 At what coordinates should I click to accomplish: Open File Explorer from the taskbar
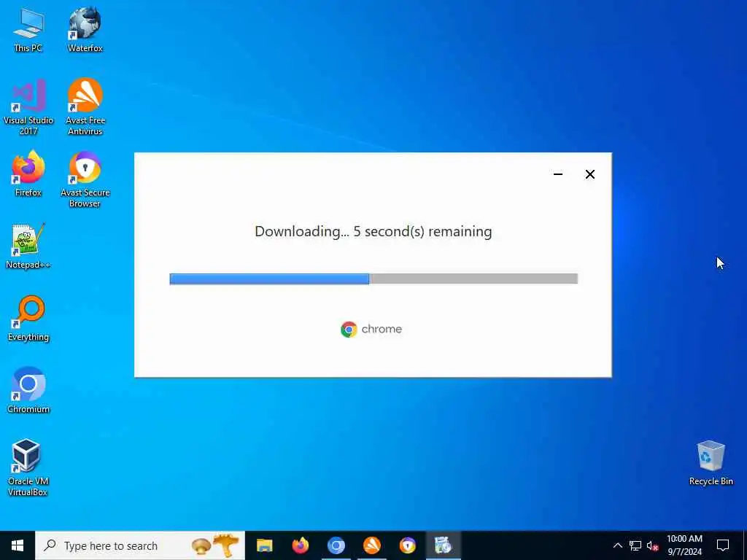[264, 545]
